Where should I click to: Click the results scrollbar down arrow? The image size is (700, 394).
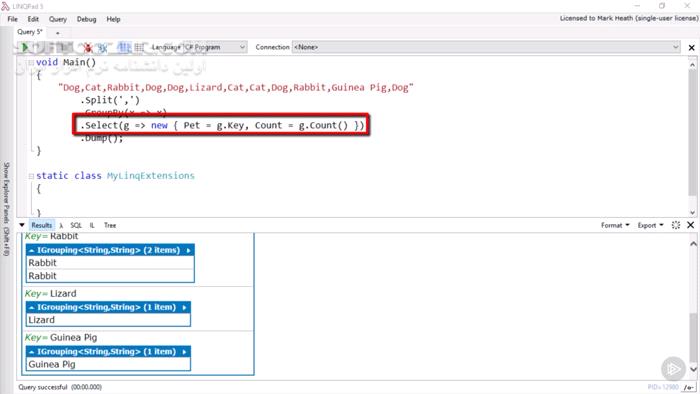pos(693,369)
